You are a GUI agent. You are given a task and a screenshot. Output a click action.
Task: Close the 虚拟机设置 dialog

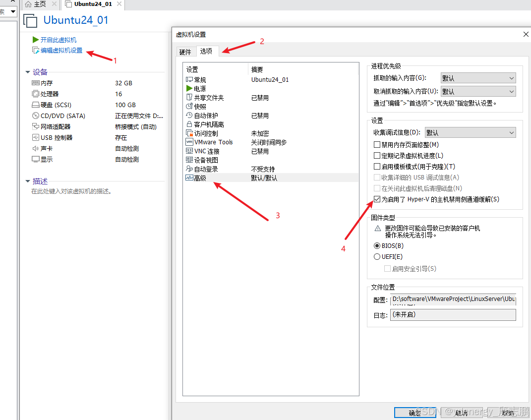526,34
